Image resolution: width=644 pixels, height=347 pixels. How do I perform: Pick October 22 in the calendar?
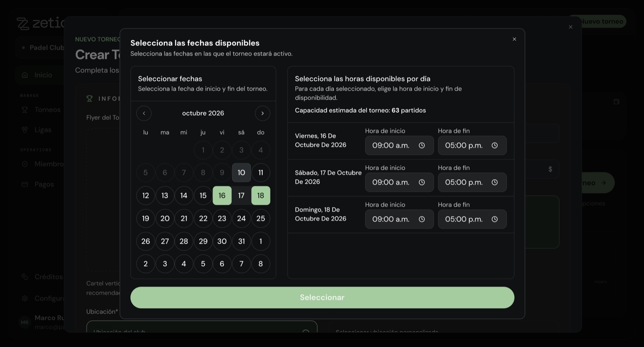coord(203,219)
